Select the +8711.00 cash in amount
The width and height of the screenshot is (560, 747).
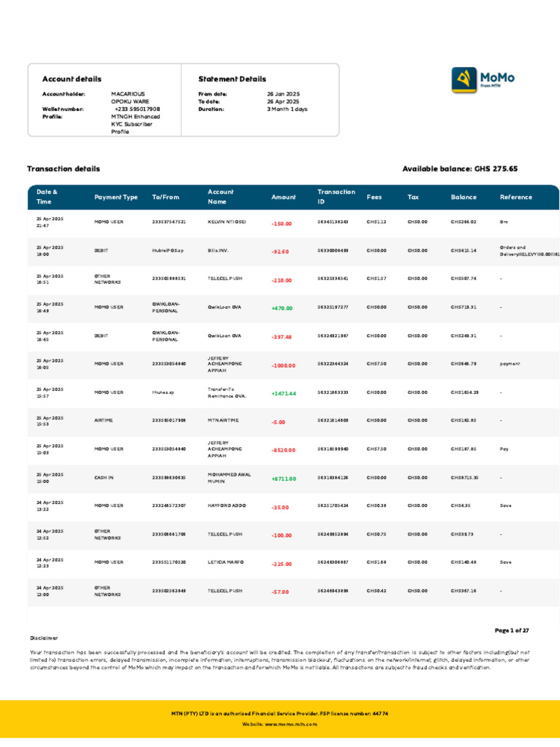click(284, 479)
